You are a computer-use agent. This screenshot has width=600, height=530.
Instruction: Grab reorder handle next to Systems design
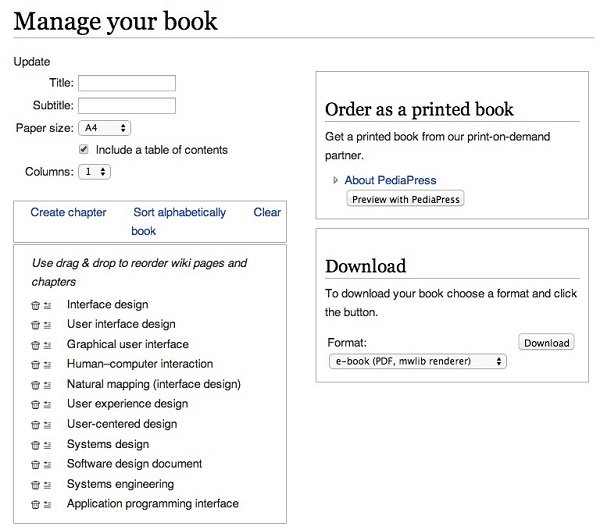[x=47, y=445]
